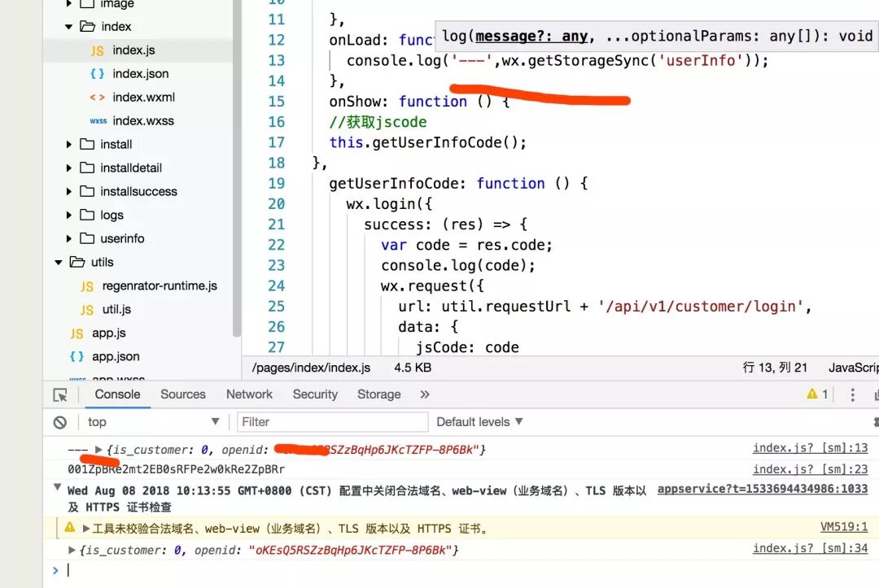
Task: Open index.wxss file
Action: coord(143,121)
